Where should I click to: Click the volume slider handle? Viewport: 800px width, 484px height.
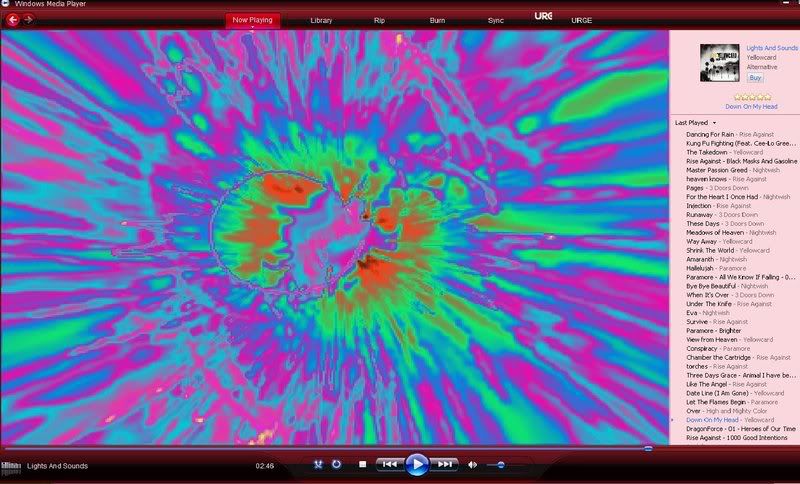tap(501, 465)
